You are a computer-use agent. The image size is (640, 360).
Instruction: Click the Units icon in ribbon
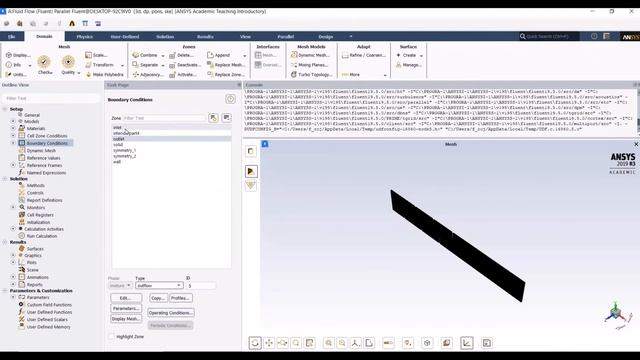point(9,74)
